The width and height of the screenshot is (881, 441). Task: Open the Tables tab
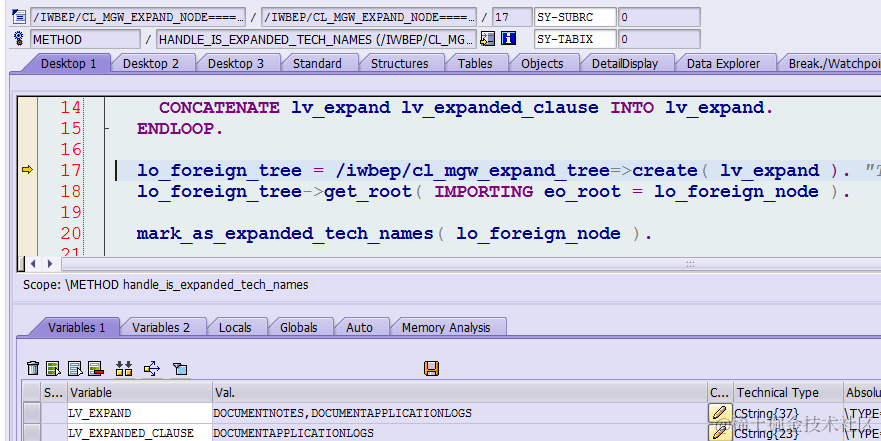[475, 63]
